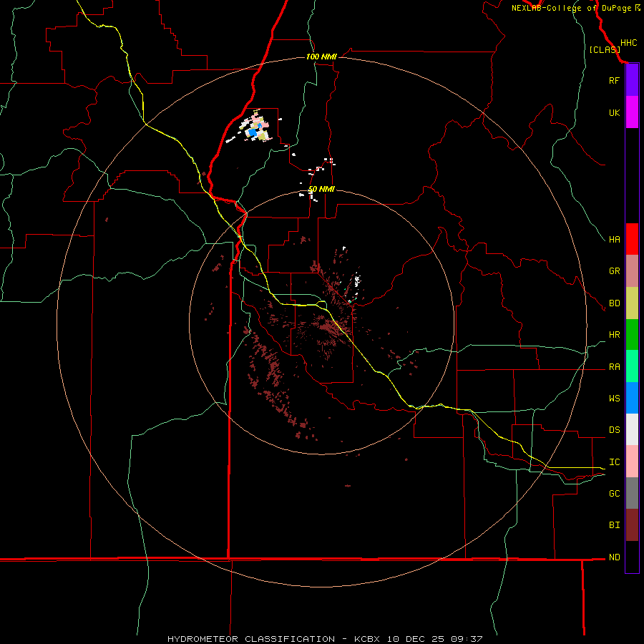The image size is (644, 644).
Task: Click the mint green RA swatch
Action: click(632, 366)
